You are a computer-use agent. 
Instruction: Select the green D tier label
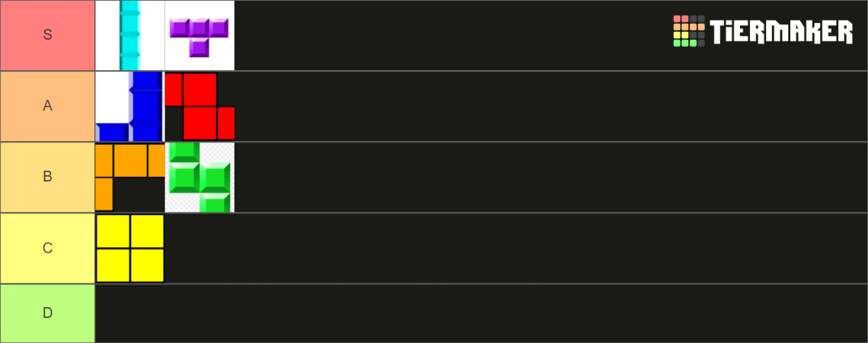pos(47,313)
